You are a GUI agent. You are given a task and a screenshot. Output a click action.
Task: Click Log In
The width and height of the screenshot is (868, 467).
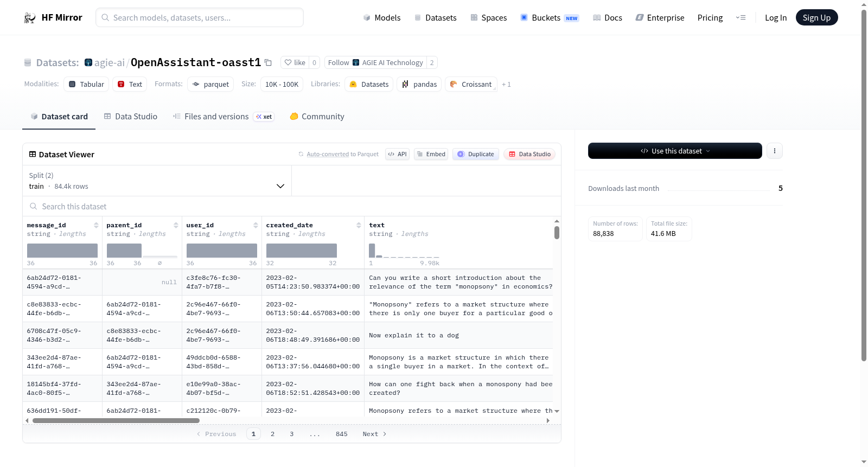pyautogui.click(x=776, y=17)
